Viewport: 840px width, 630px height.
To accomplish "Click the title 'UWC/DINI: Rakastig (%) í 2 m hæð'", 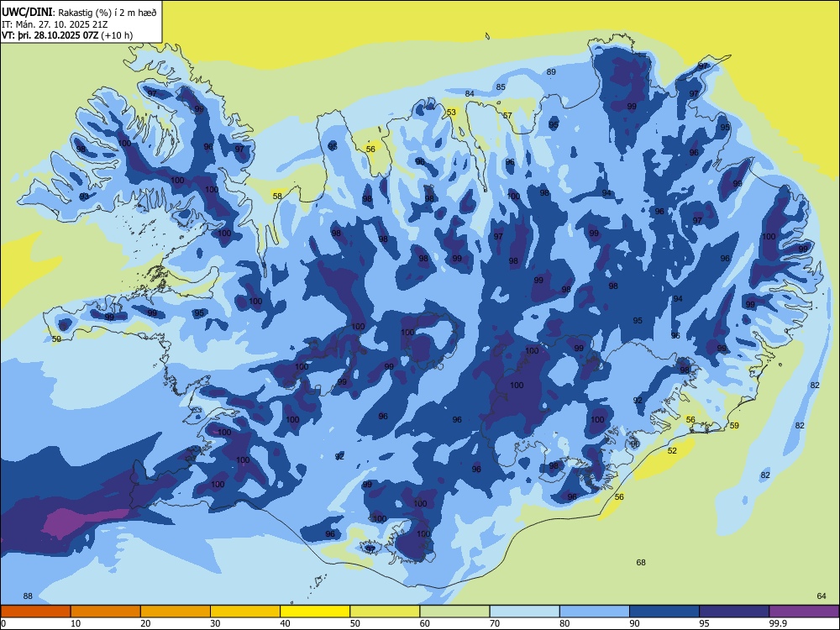I will point(79,13).
